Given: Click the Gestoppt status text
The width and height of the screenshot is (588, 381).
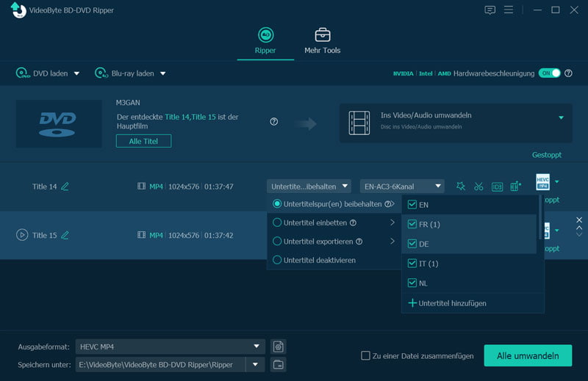Looking at the screenshot, I should (x=546, y=155).
